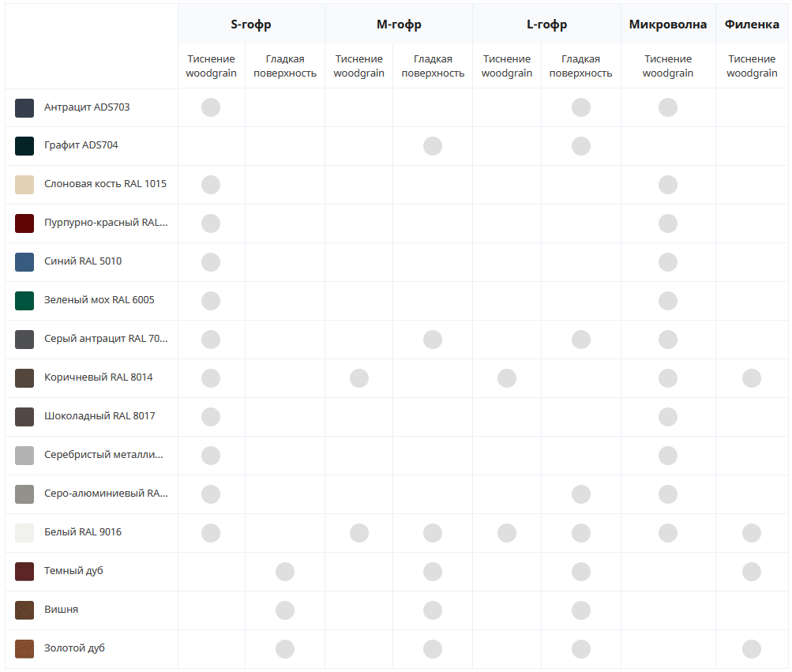Click Филенка dot in Белый RAL 9016 row
This screenshot has height=672, width=792.
tap(752, 532)
